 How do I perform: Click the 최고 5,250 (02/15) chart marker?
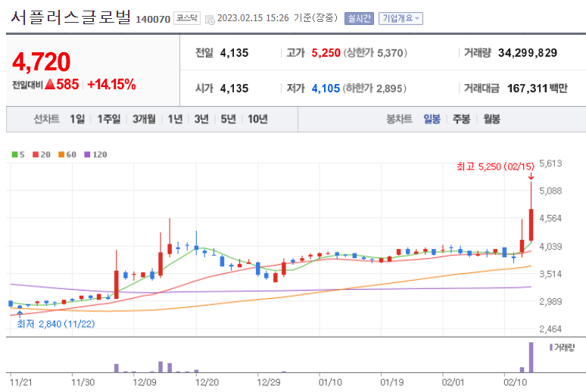pyautogui.click(x=495, y=166)
